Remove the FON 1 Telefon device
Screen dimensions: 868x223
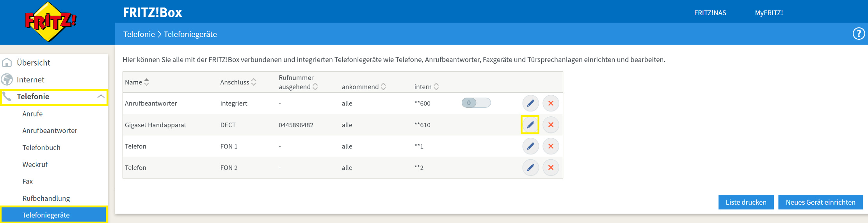tap(551, 146)
